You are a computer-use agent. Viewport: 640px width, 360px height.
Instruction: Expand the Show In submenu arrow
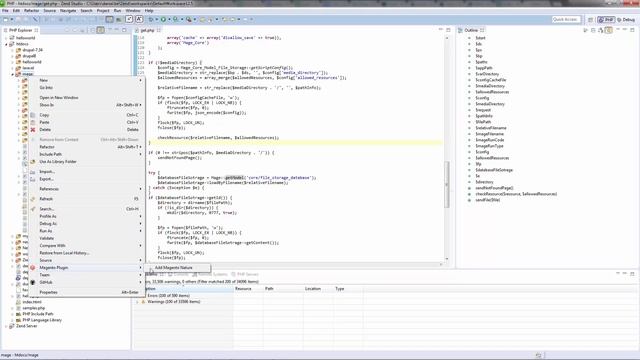click(140, 105)
